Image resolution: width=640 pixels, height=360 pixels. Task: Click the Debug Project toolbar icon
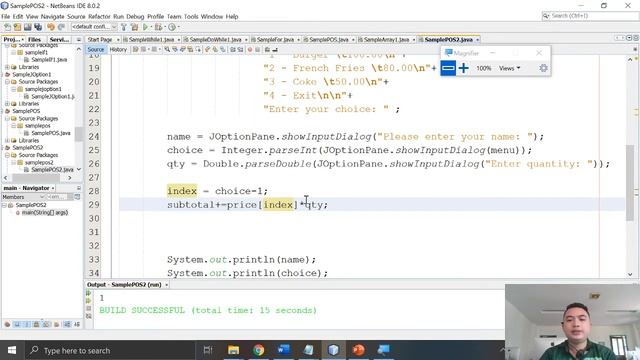tap(158, 27)
